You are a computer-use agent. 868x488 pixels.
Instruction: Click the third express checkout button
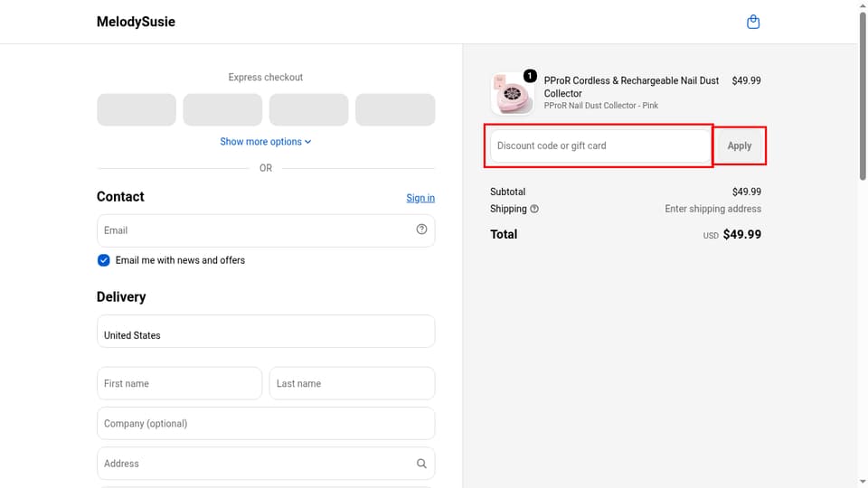point(309,109)
